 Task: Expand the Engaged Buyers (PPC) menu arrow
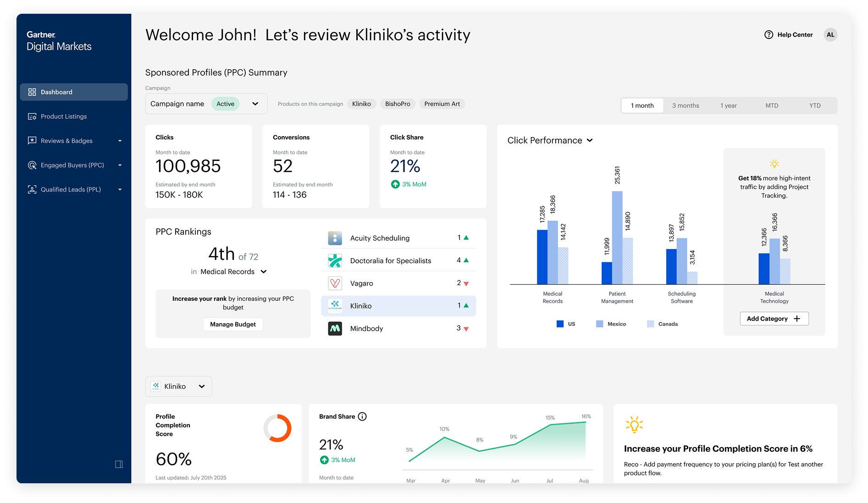(120, 165)
